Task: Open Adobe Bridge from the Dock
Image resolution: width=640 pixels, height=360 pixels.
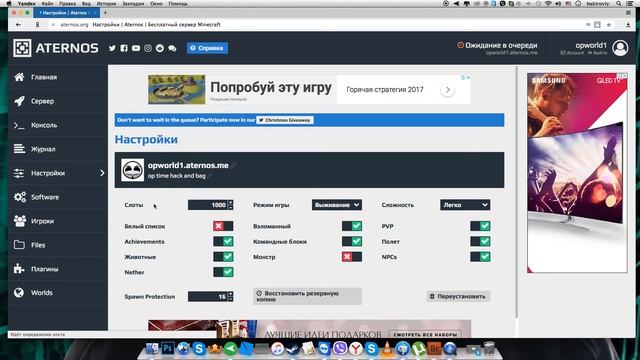Action: coord(434,349)
